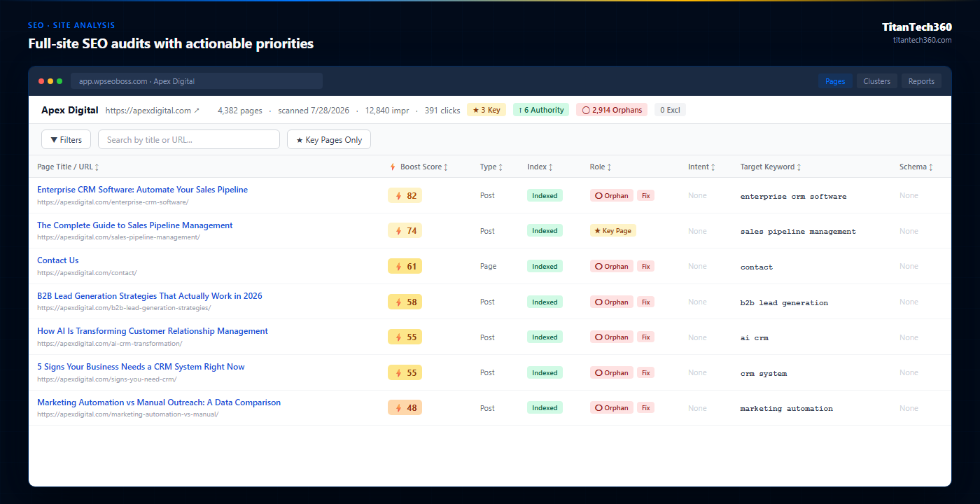
Task: Select the 6 Authority badge
Action: tap(541, 110)
